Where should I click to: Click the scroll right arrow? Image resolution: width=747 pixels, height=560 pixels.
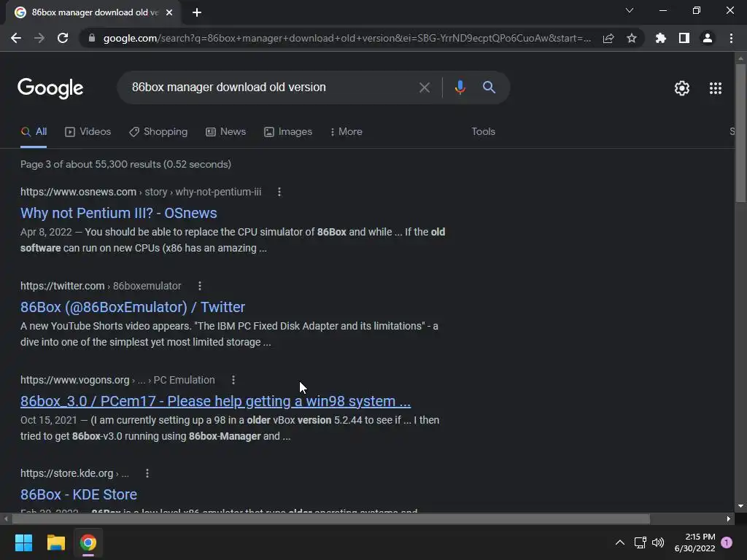pyautogui.click(x=729, y=518)
